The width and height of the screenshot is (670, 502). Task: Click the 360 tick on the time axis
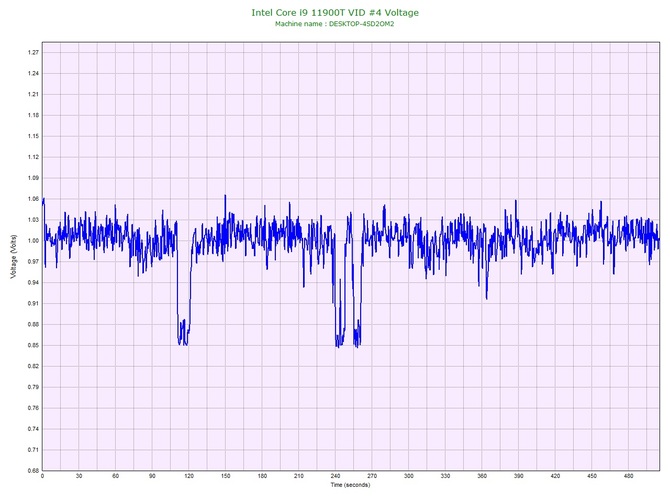(x=482, y=476)
